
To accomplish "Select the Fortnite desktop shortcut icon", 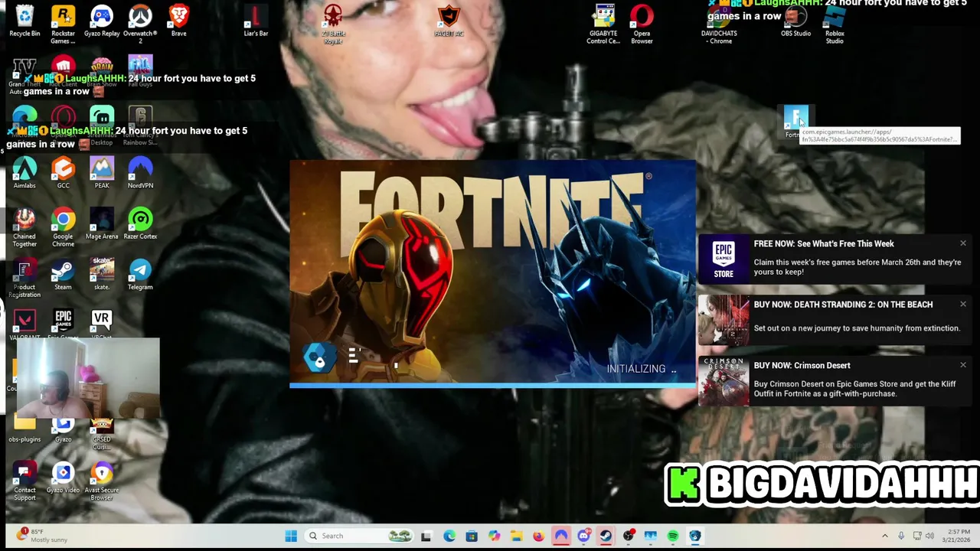I will pyautogui.click(x=795, y=122).
